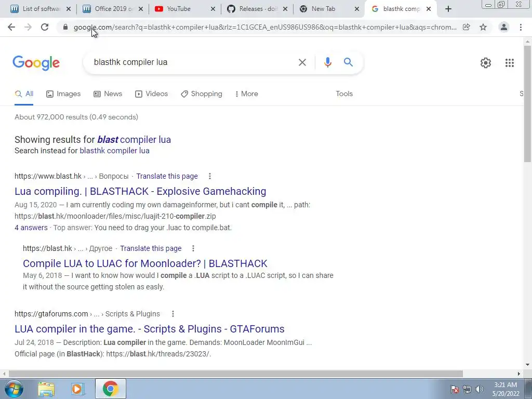Open LUA compiler in the game GTAForums link
This screenshot has height=399, width=532.
[149, 329]
